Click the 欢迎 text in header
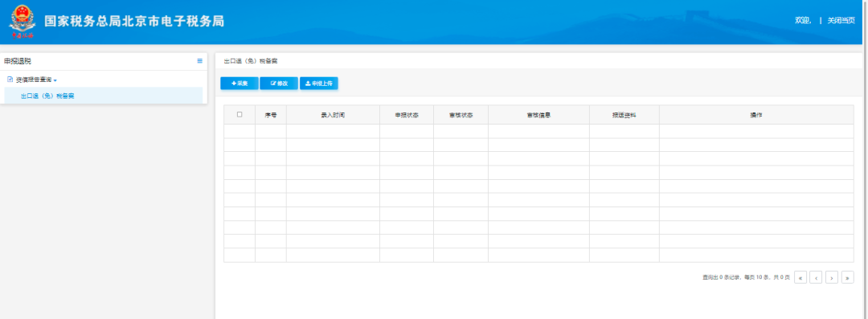Image resolution: width=868 pixels, height=319 pixels. (803, 21)
